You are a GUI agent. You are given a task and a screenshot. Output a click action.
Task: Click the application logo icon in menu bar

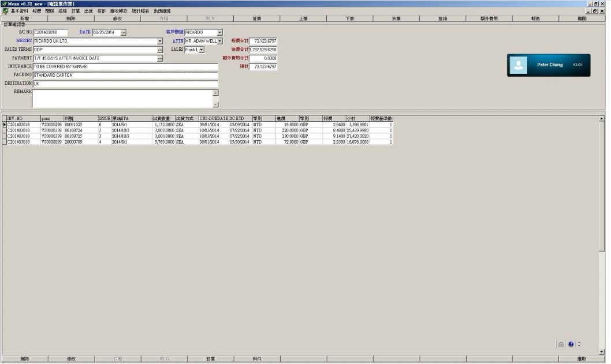click(x=5, y=11)
